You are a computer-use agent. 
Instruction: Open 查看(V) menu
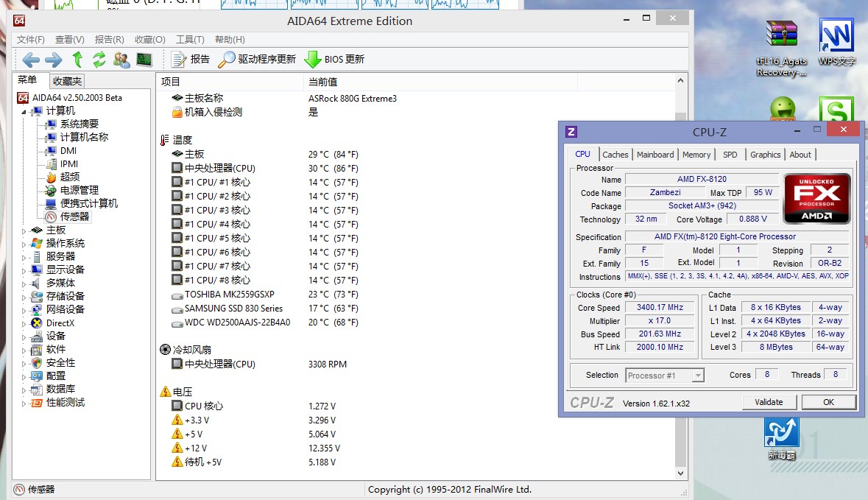point(70,39)
